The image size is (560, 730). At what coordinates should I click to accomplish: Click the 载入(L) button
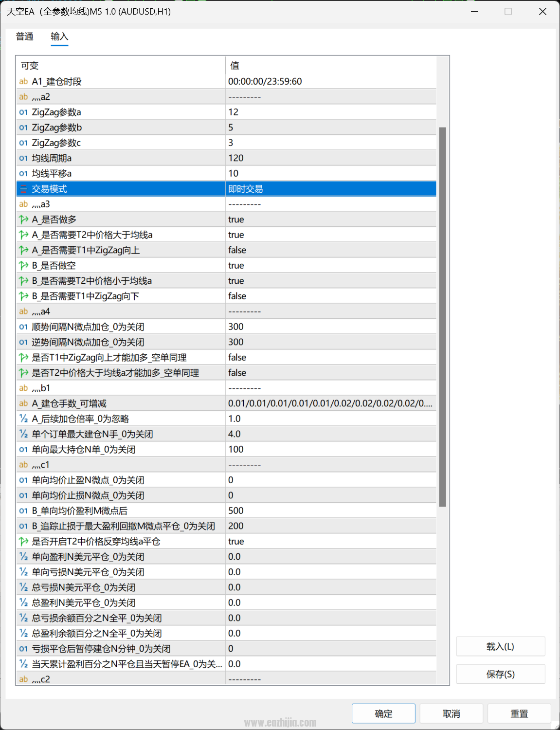click(501, 647)
